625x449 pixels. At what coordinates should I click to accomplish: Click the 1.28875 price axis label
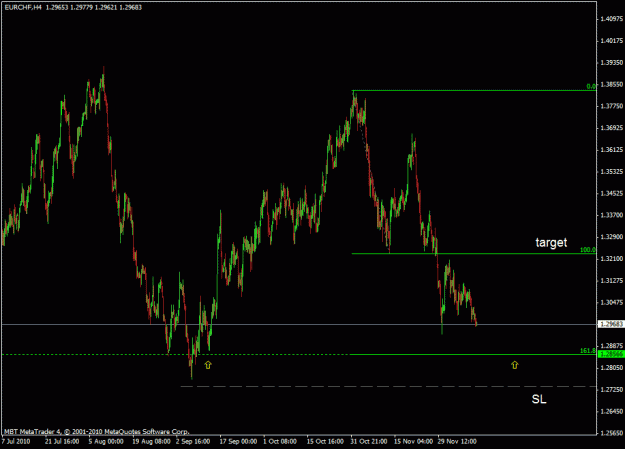[612, 346]
